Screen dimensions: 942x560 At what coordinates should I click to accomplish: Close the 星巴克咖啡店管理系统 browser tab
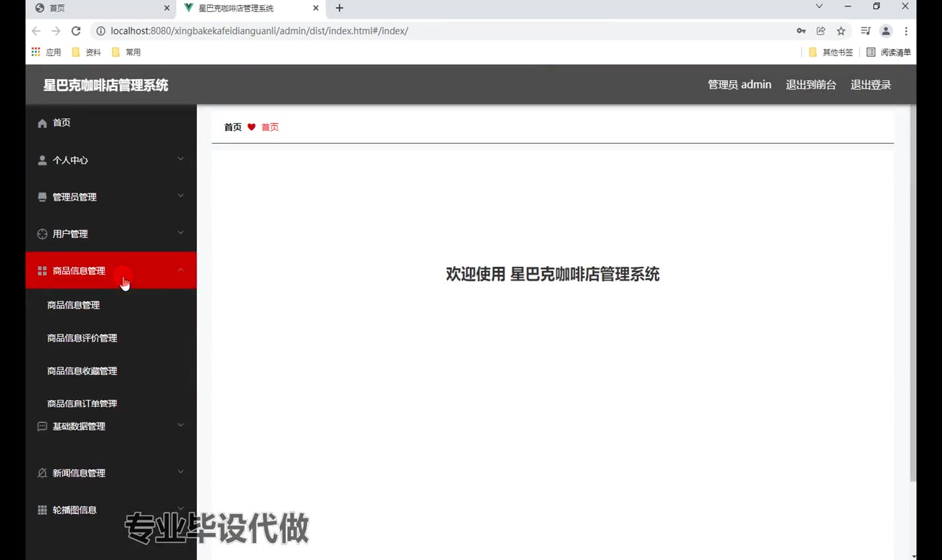coord(316,8)
